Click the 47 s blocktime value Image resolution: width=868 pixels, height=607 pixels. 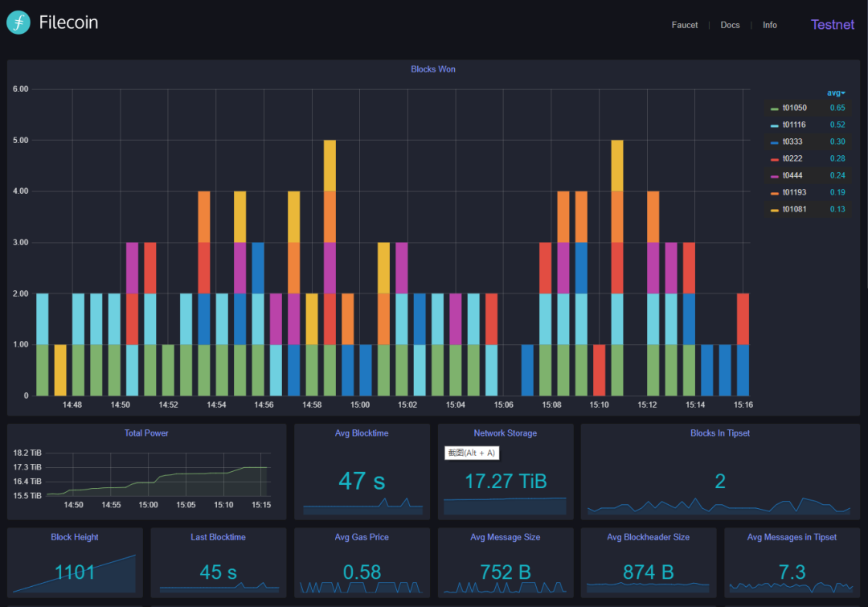click(362, 481)
